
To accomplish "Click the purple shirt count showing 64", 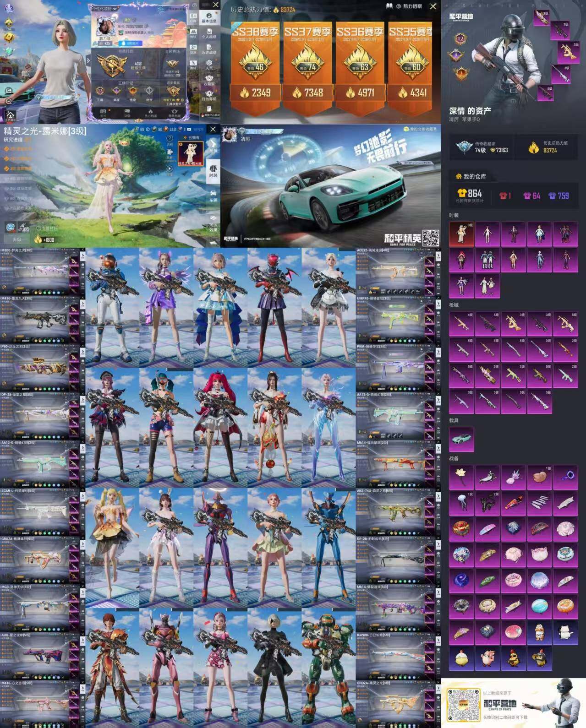I will (532, 196).
